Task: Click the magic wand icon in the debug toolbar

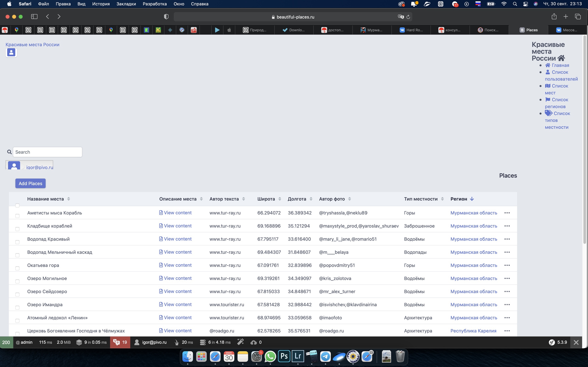Action: pos(240,342)
